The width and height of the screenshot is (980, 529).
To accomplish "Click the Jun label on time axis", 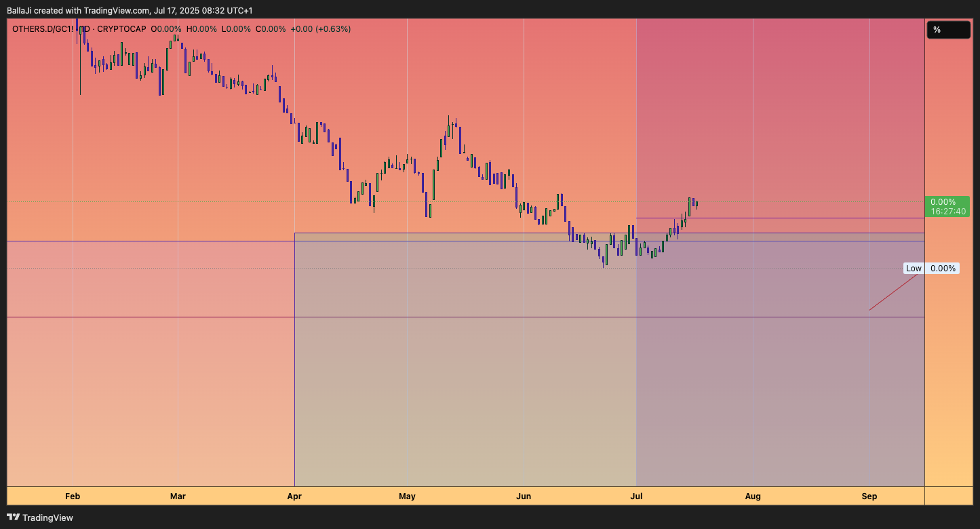I will [524, 496].
